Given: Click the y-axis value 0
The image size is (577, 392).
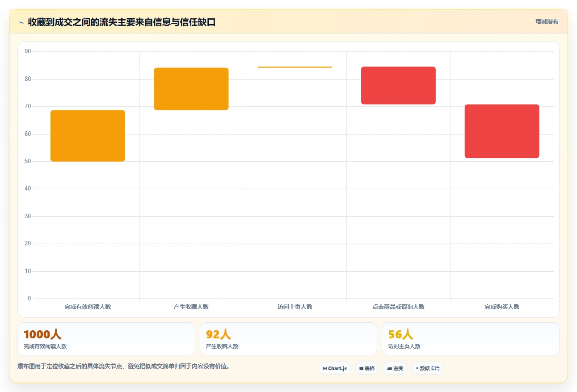Looking at the screenshot, I should pos(29,299).
